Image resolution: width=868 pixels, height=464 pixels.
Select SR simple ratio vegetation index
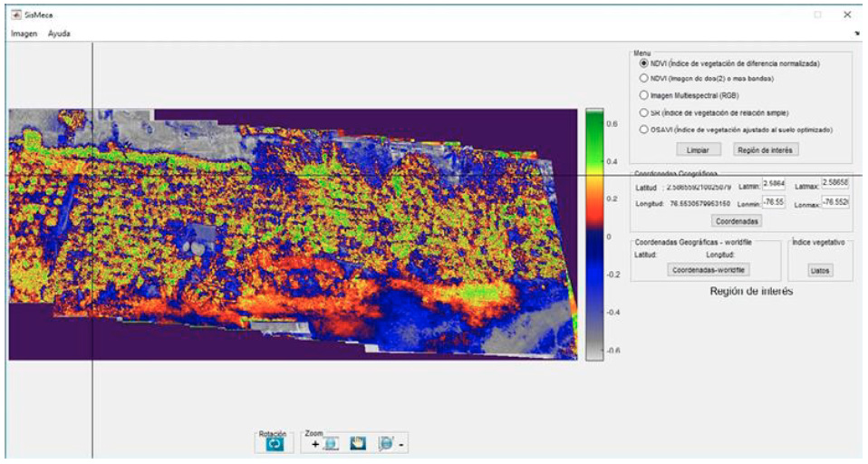644,112
